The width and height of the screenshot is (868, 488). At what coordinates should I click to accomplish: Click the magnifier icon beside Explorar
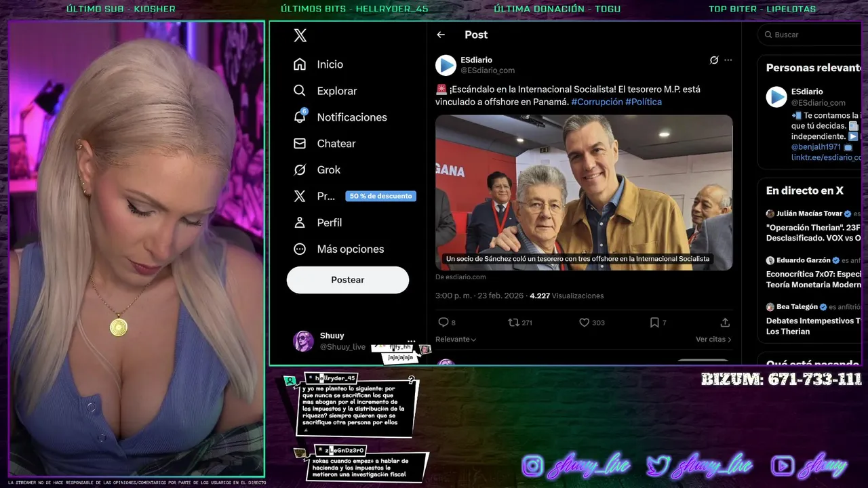coord(300,91)
